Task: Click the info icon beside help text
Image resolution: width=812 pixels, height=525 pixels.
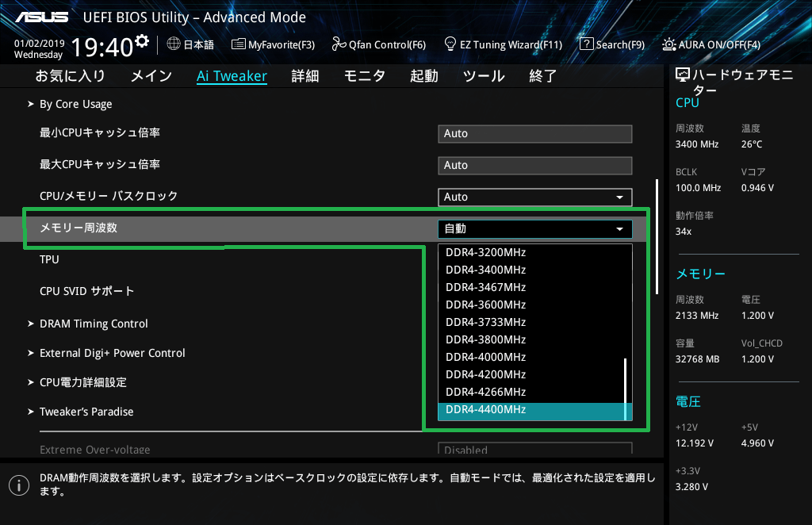Action: (x=19, y=485)
